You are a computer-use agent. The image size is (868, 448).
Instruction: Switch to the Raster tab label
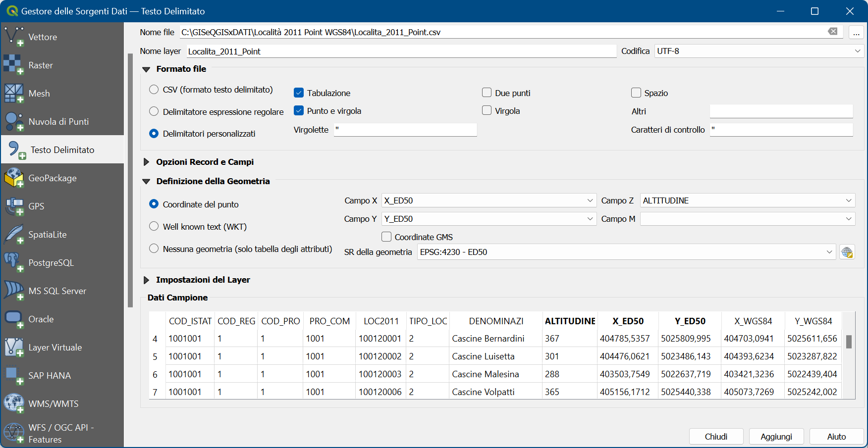(41, 65)
